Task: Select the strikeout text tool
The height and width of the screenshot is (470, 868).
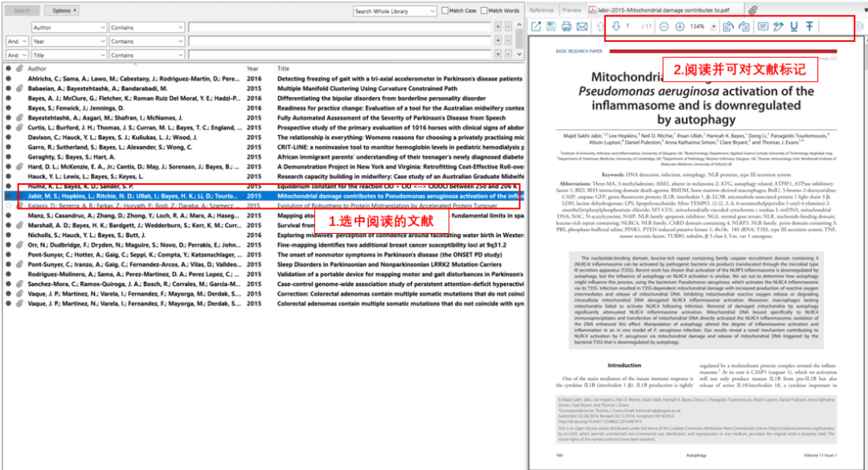Action: coord(809,27)
